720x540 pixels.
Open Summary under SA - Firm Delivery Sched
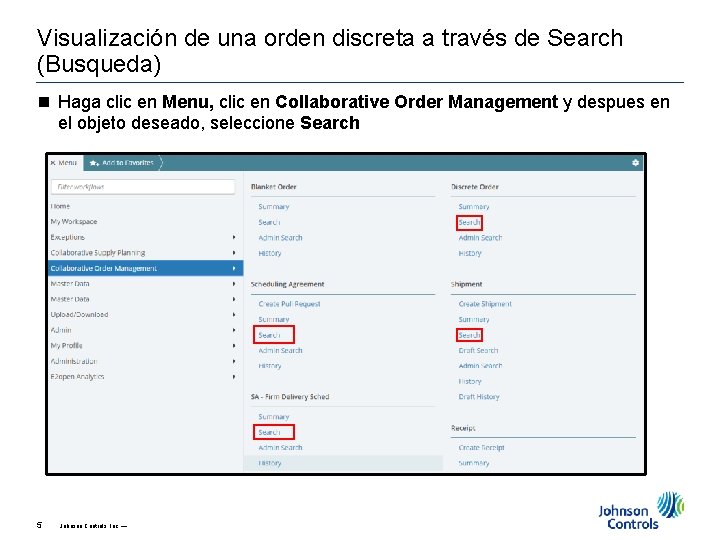coord(274,416)
